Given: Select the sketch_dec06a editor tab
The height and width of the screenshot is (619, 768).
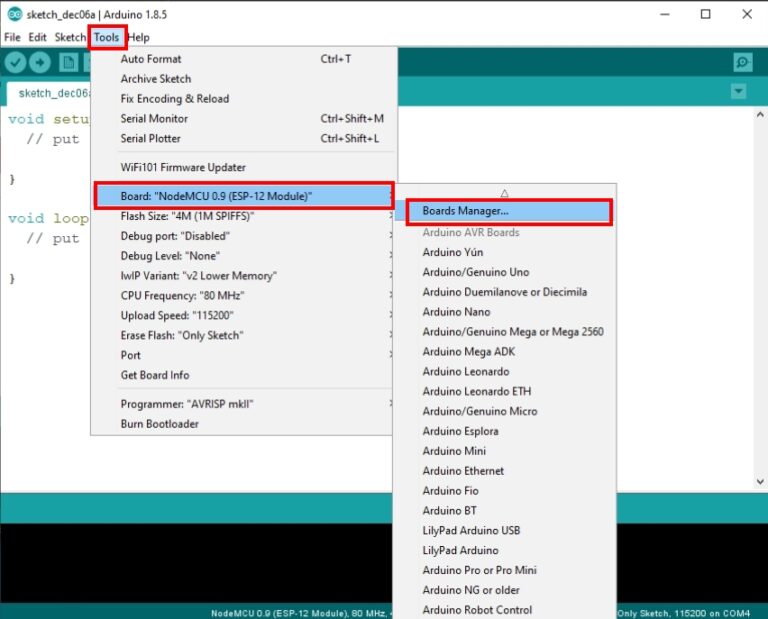Looking at the screenshot, I should pyautogui.click(x=49, y=93).
